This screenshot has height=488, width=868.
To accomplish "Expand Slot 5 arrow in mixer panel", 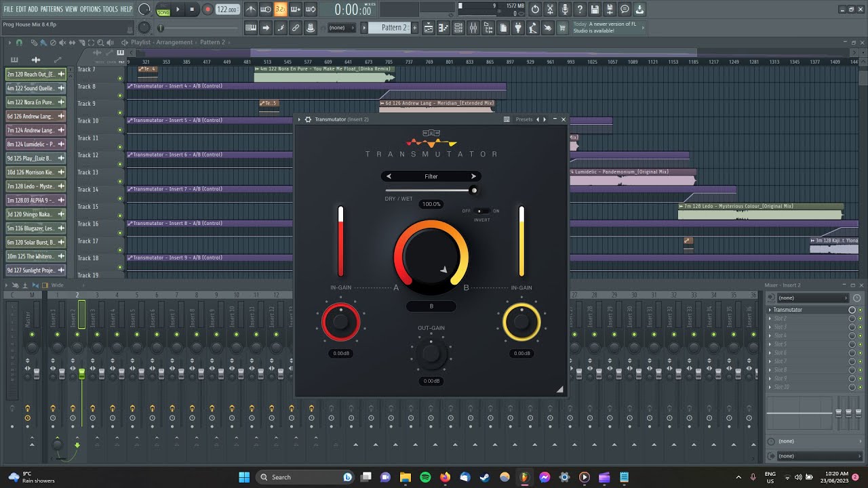I will click(770, 344).
